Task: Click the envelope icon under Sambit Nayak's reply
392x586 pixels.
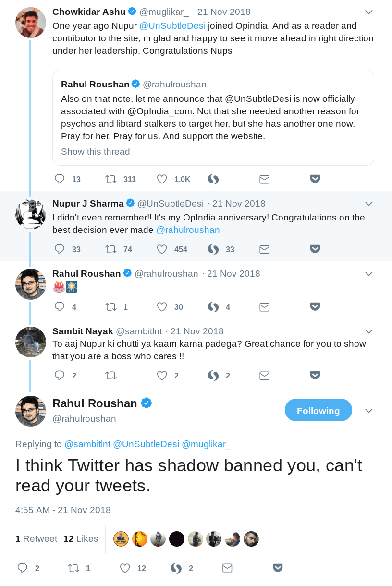Action: [x=264, y=376]
